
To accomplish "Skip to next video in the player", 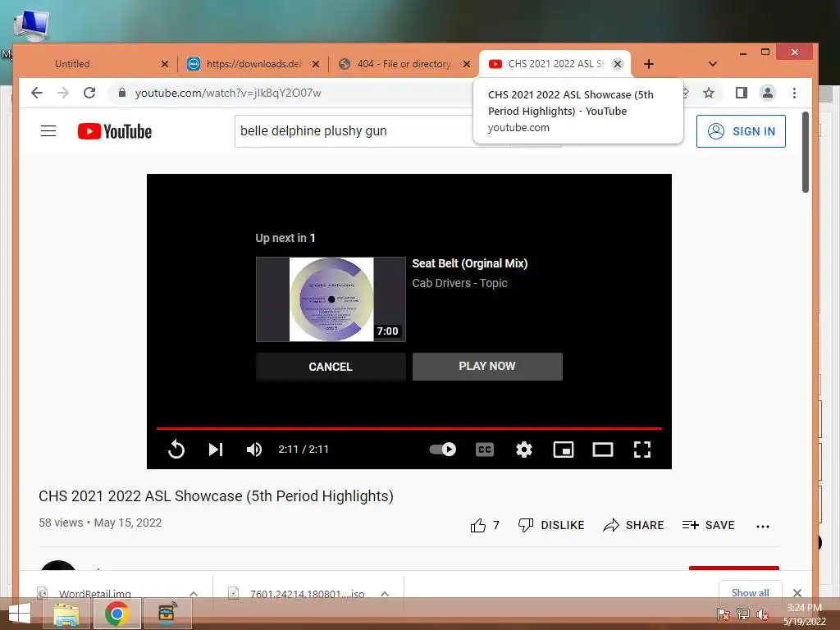I will coord(216,450).
